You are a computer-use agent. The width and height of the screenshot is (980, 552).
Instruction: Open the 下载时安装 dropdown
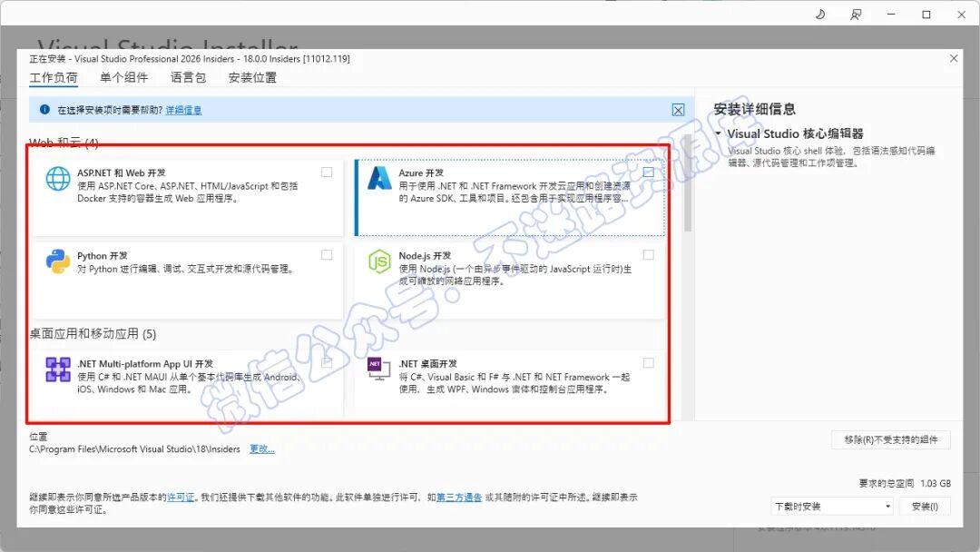click(x=832, y=507)
